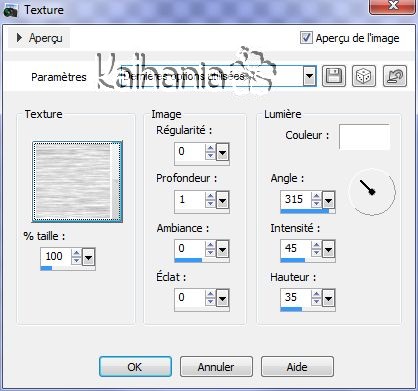
Task: Click the save preset floppy disk icon
Action: click(334, 76)
